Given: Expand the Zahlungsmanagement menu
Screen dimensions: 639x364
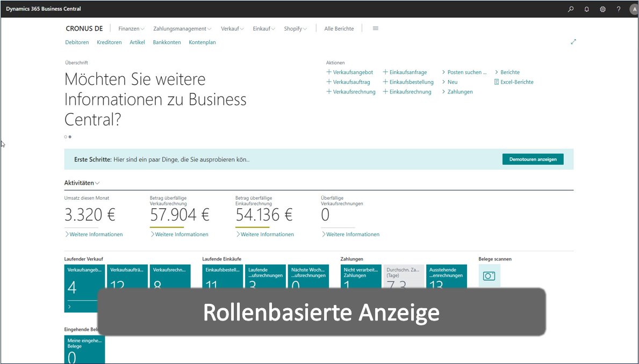Looking at the screenshot, I should [x=182, y=28].
